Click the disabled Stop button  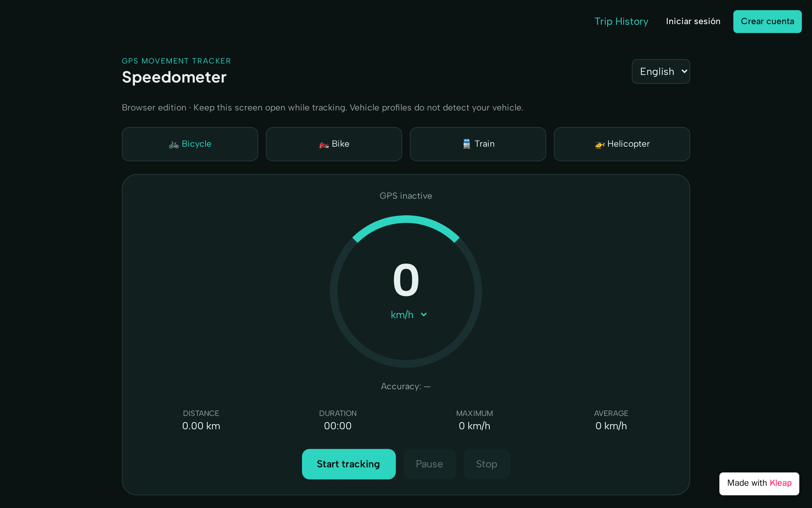[x=487, y=464]
